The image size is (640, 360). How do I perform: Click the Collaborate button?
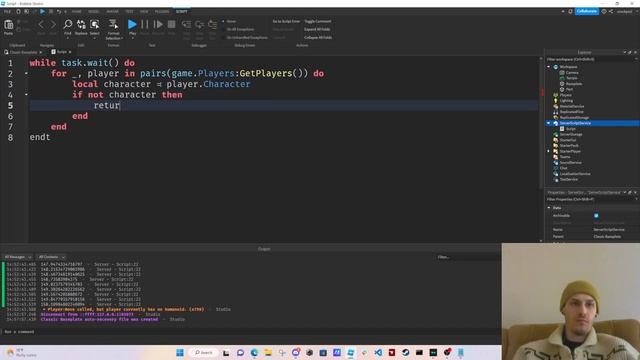coord(587,11)
